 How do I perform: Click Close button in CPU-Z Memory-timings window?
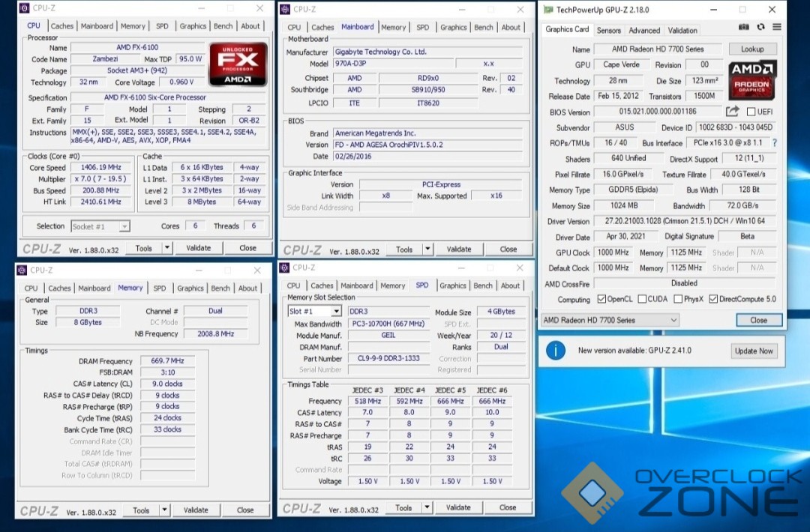(x=244, y=510)
